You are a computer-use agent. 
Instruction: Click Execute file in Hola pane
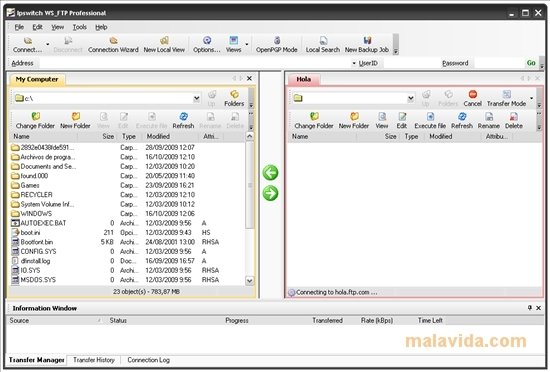tap(430, 121)
